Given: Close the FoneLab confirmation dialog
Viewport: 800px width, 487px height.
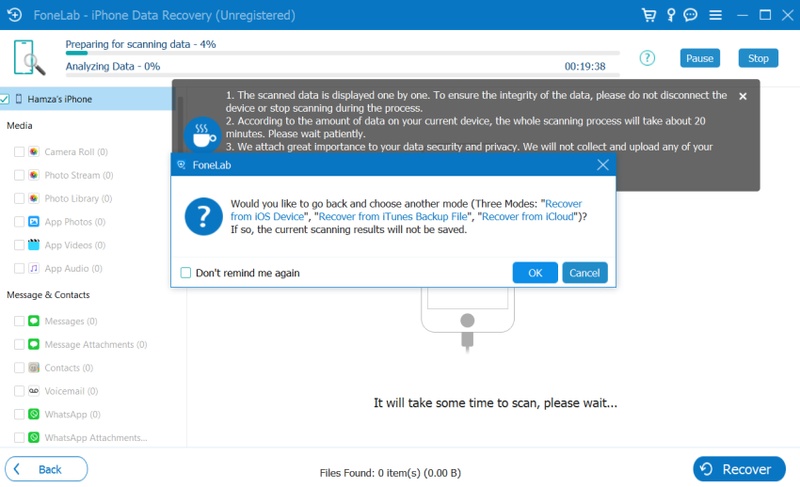Looking at the screenshot, I should pyautogui.click(x=603, y=165).
